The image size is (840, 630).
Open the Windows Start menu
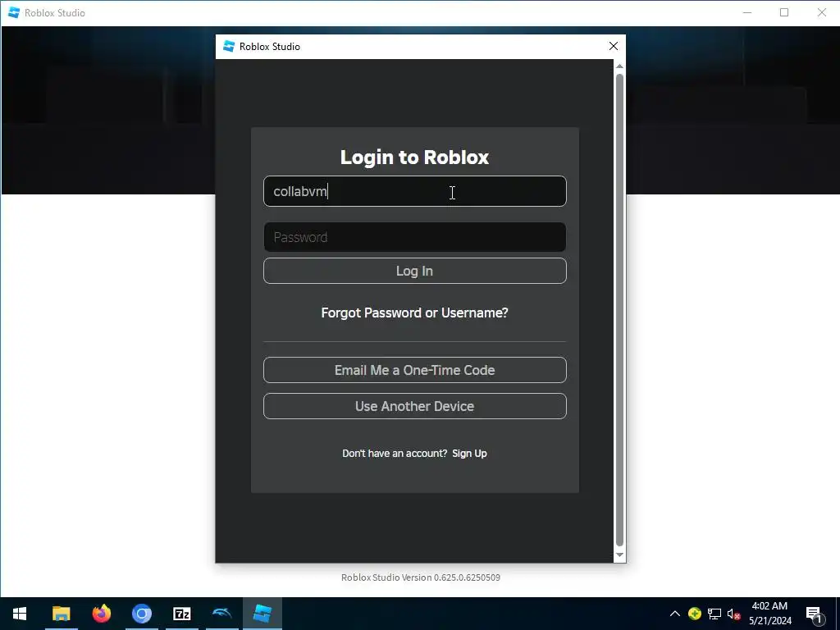20,614
